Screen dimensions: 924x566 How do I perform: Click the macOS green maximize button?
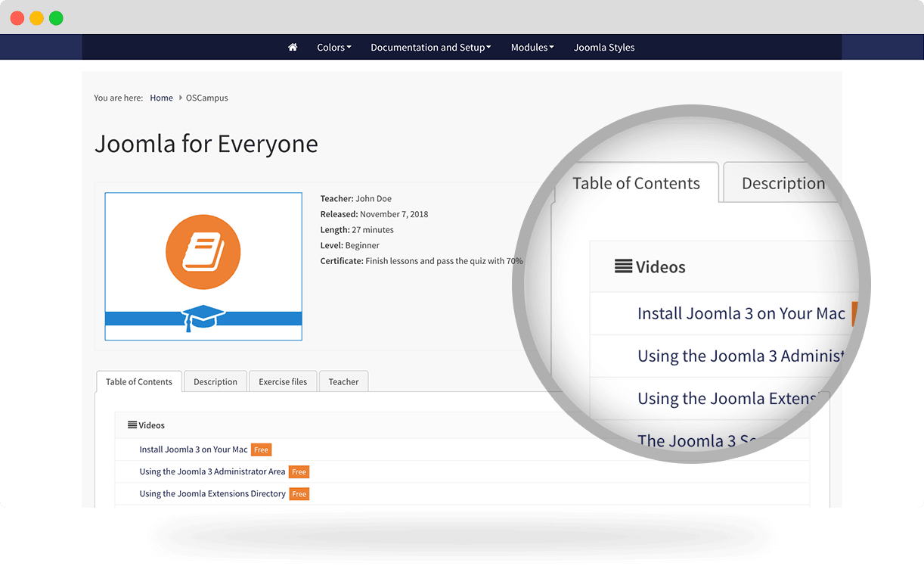(56, 18)
